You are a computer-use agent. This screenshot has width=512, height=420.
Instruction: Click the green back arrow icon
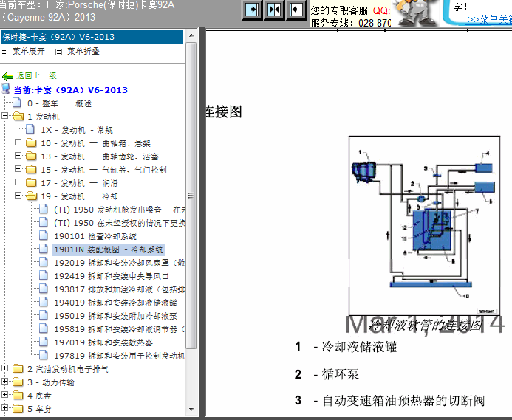[x=7, y=77]
